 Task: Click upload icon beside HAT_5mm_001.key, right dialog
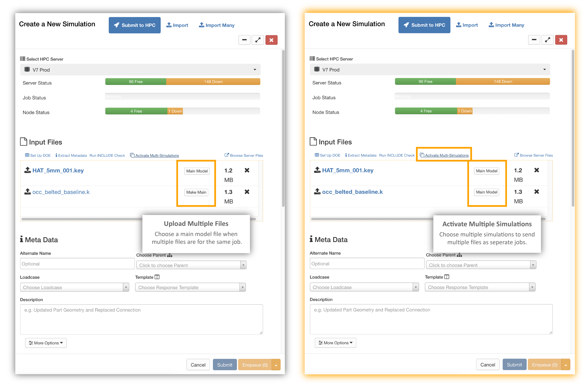317,170
